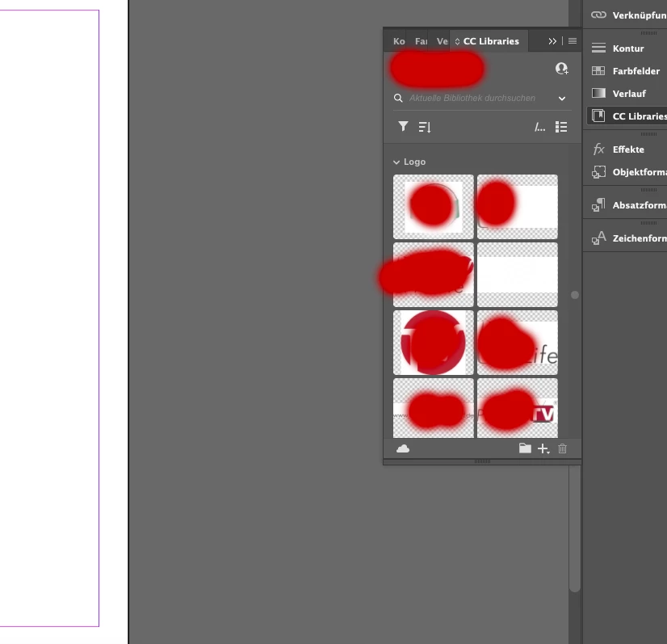The image size is (667, 644).
Task: Open the CC Libraries panel flyout menu
Action: click(573, 41)
